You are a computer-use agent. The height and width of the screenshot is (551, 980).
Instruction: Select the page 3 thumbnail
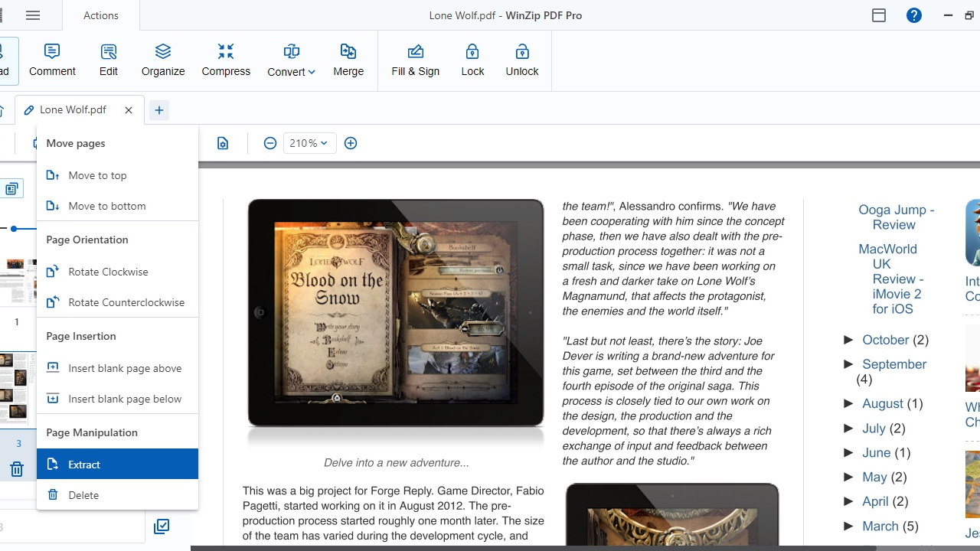pyautogui.click(x=17, y=389)
